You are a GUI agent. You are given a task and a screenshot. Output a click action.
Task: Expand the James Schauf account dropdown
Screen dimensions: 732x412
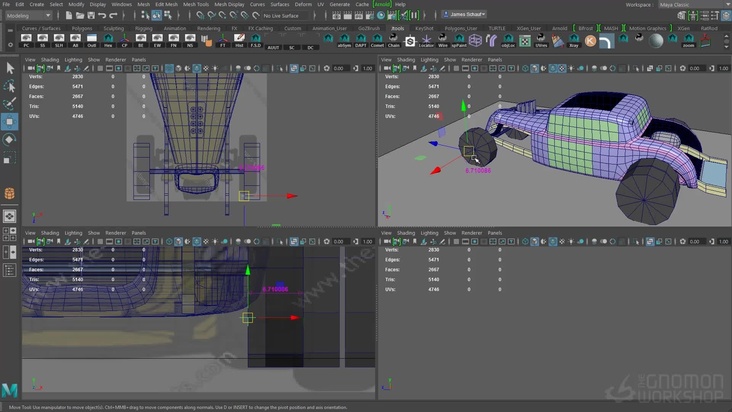click(463, 16)
